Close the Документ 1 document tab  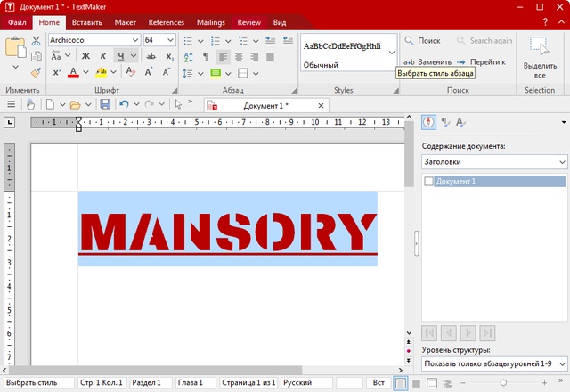point(321,106)
